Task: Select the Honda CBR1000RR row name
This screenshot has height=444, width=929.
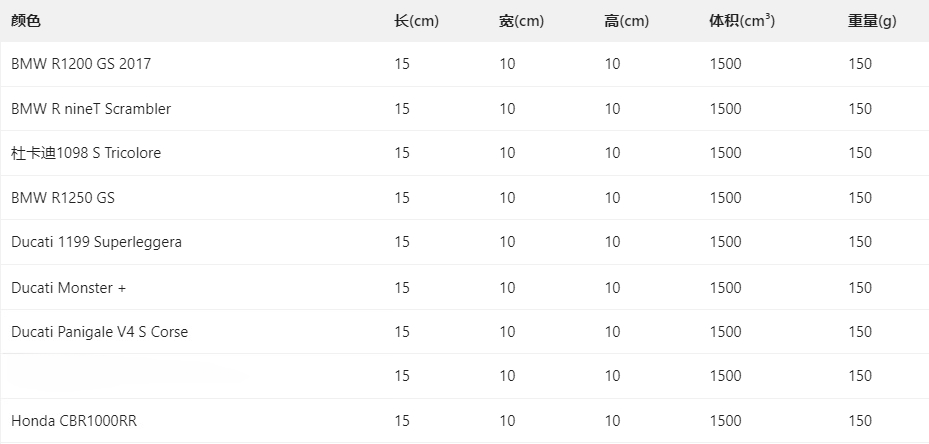Action: pos(74,421)
